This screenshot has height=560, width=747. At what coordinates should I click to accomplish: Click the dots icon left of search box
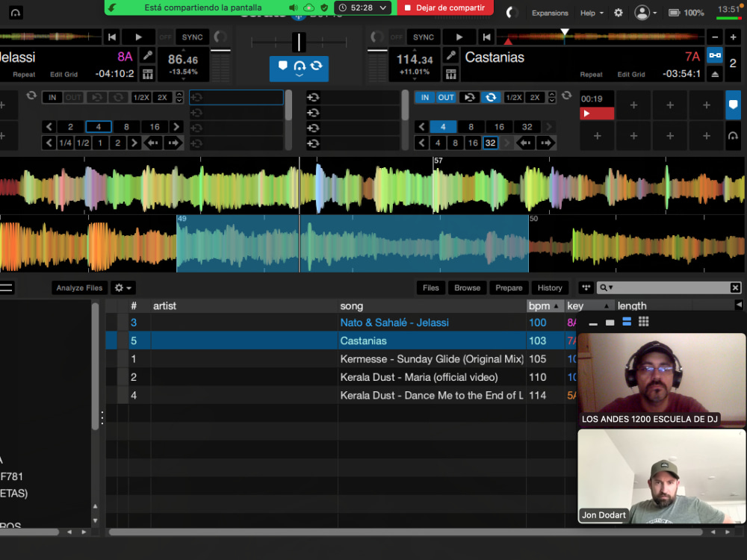(x=586, y=287)
